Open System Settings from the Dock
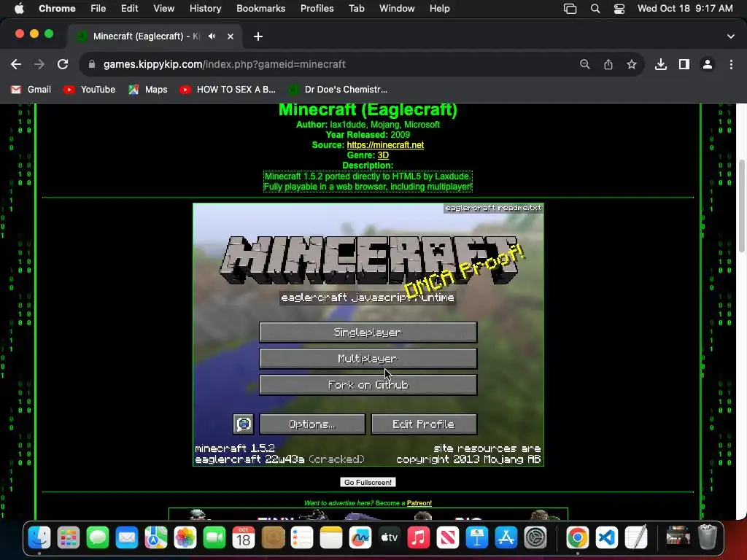 coord(535,537)
